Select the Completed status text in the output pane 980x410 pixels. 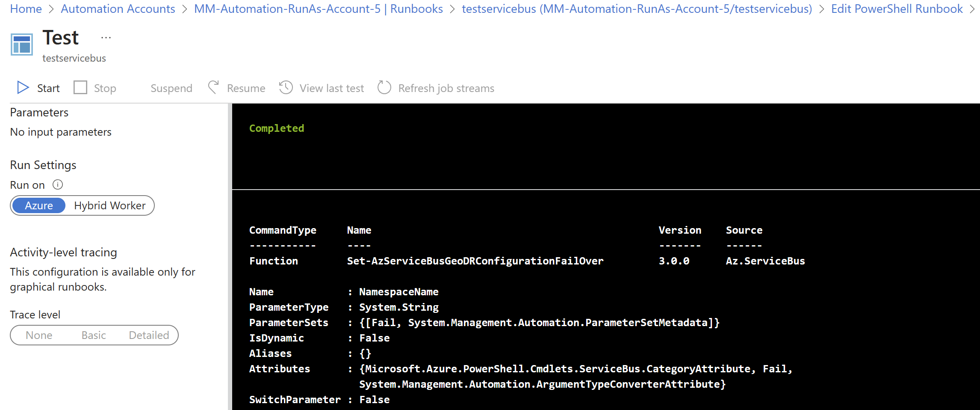pos(277,128)
